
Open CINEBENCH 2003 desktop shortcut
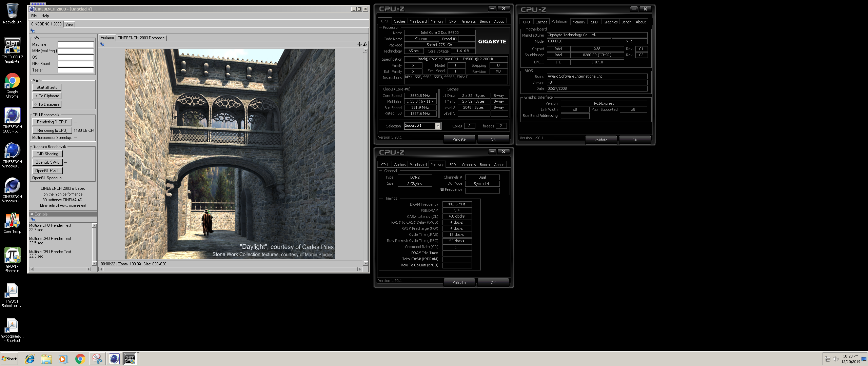tap(12, 120)
